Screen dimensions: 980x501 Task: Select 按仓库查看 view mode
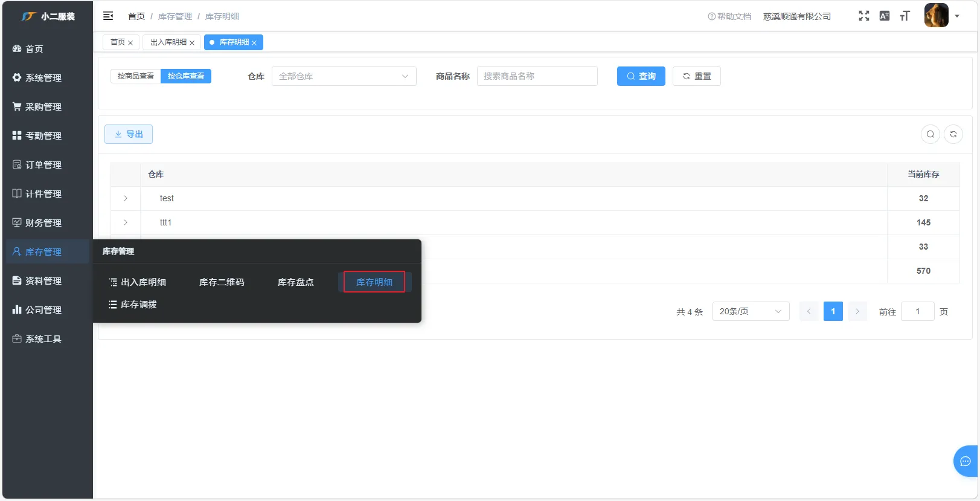(186, 76)
